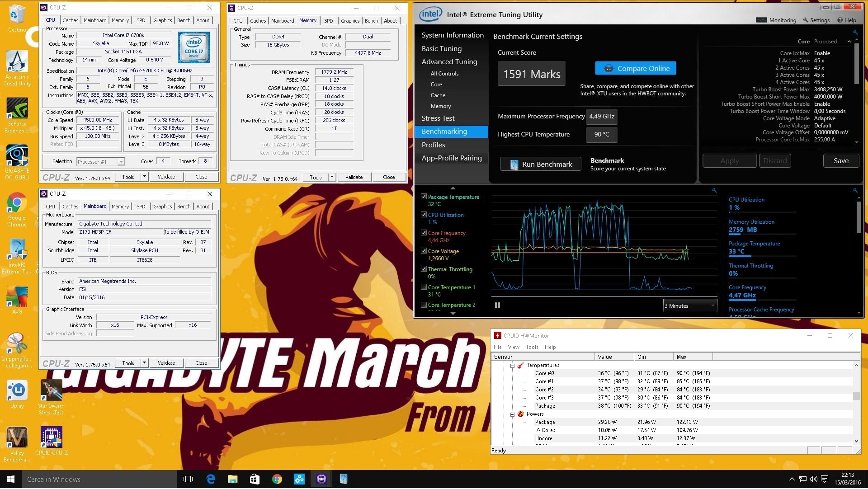Screen dimensions: 868x489
Task: Launch Valley Benchmark desktop shortcut
Action: 17,444
